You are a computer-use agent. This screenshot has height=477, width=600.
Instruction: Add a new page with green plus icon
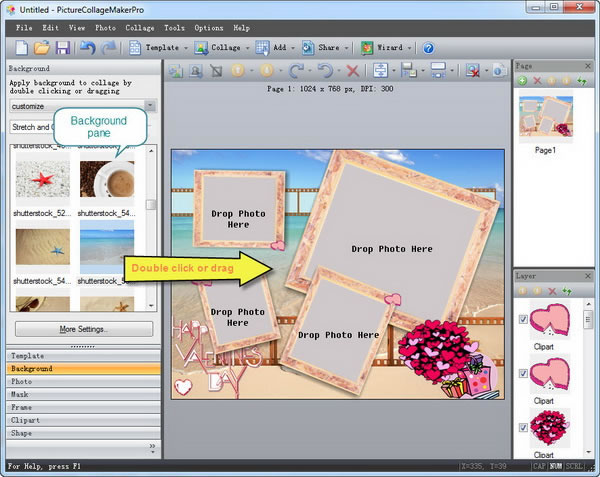pyautogui.click(x=523, y=80)
